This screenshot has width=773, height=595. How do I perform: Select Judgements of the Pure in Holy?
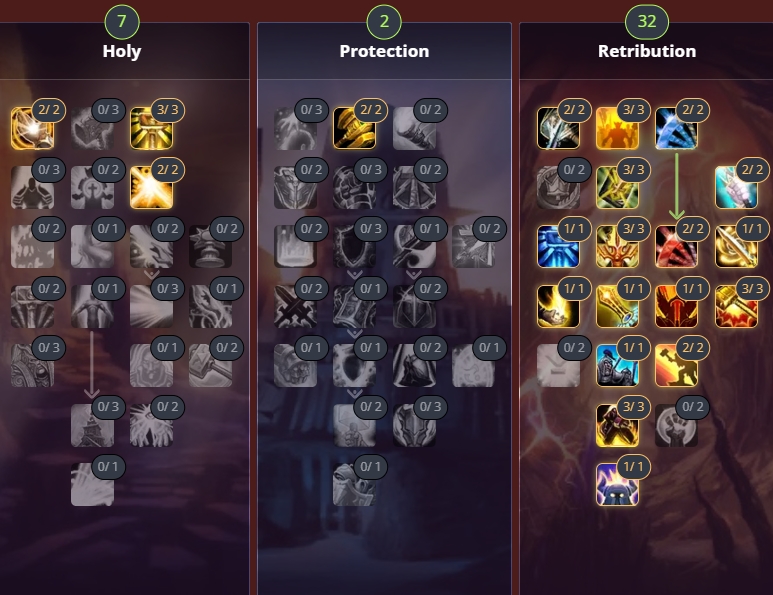click(x=151, y=128)
